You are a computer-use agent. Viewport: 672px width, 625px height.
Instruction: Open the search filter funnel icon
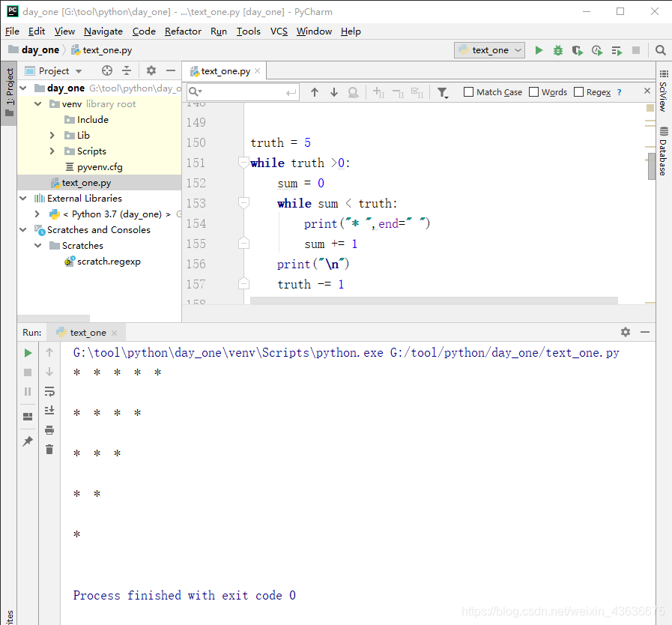click(442, 92)
